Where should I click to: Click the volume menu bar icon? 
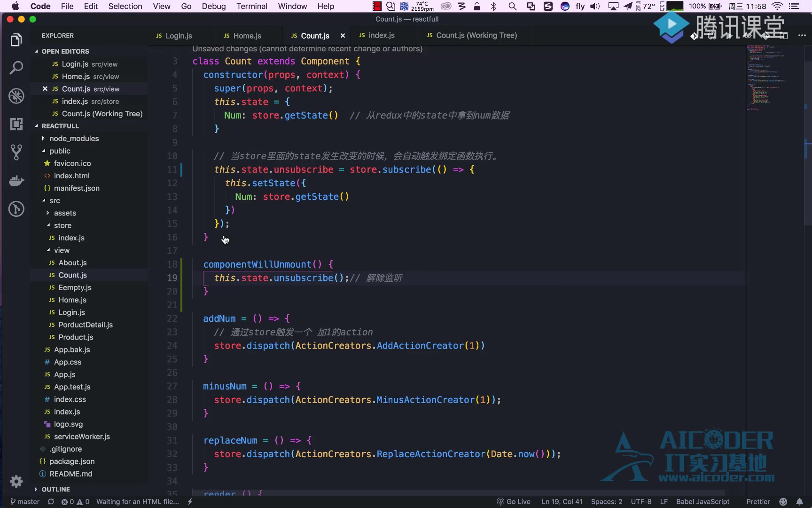(x=595, y=6)
